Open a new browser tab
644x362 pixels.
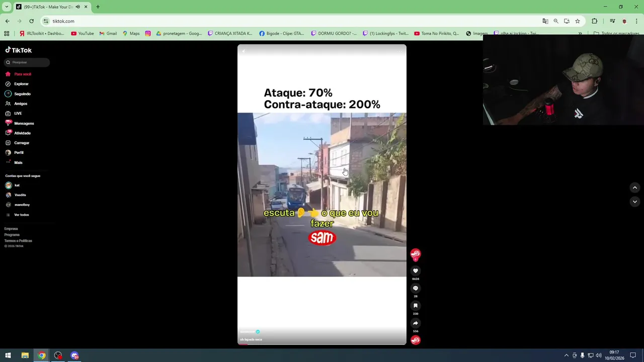98,7
